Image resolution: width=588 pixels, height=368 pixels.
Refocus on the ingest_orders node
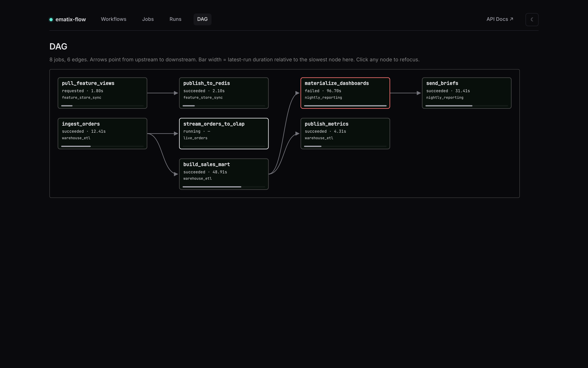(102, 134)
